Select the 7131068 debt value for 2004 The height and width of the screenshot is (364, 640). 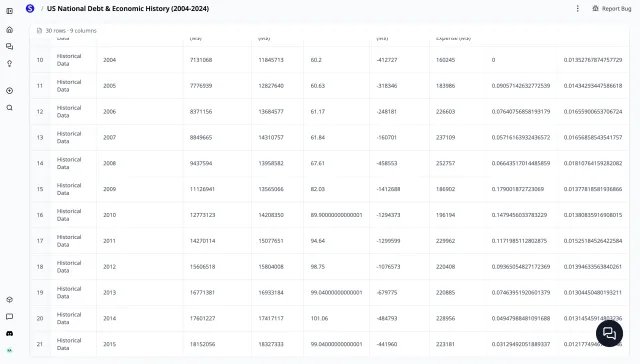pos(201,60)
